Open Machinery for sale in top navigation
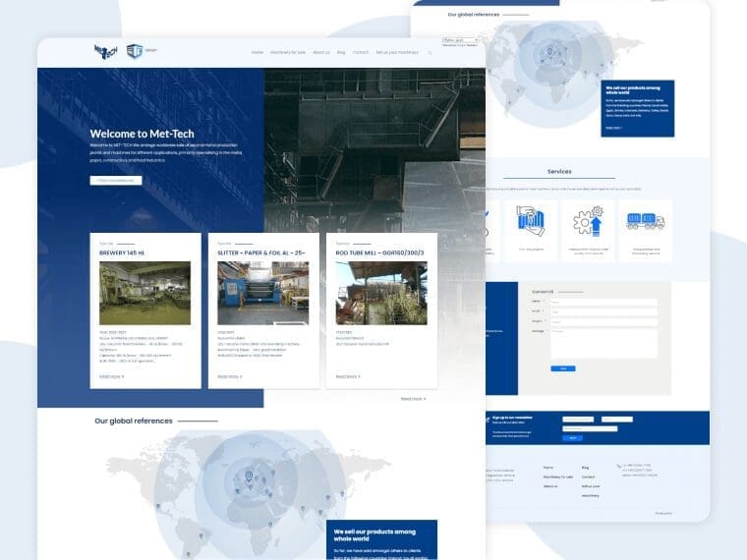Viewport: 747px width, 560px height. 288,52
